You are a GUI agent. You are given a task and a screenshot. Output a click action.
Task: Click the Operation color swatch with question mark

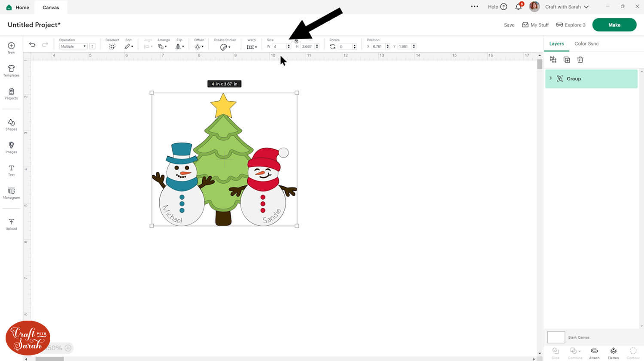[92, 46]
